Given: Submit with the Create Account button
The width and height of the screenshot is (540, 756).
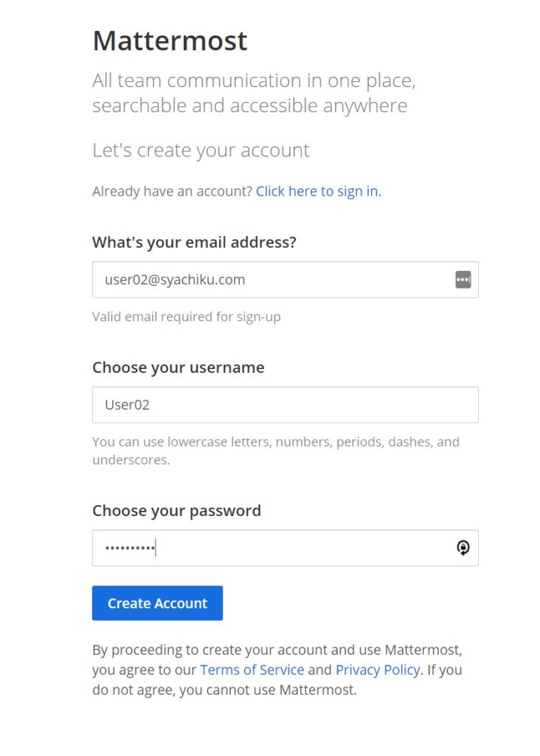Looking at the screenshot, I should pos(158,603).
